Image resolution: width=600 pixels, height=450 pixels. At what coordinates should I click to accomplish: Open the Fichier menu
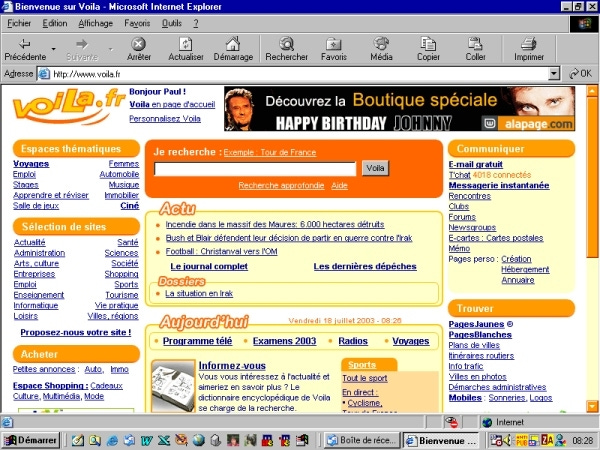coord(19,23)
